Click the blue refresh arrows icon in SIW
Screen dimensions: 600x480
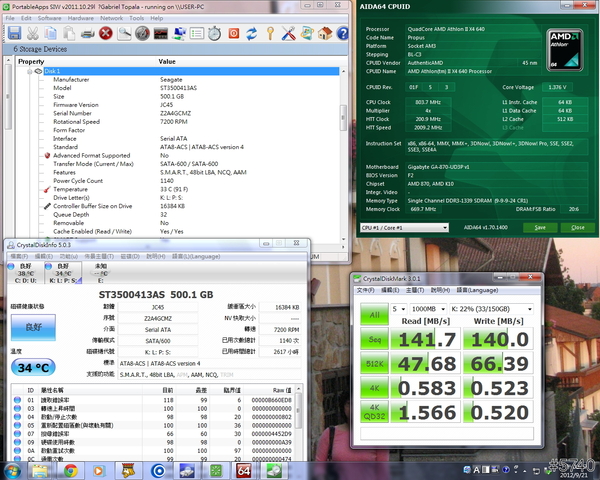(251, 33)
